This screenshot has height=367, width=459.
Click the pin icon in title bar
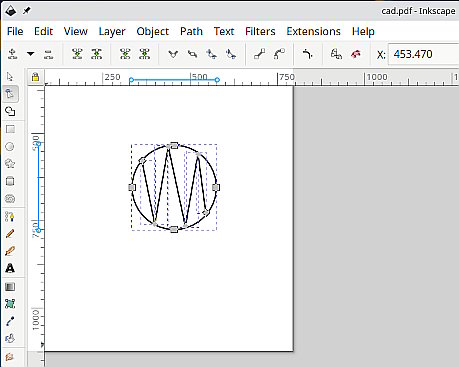pyautogui.click(x=26, y=11)
